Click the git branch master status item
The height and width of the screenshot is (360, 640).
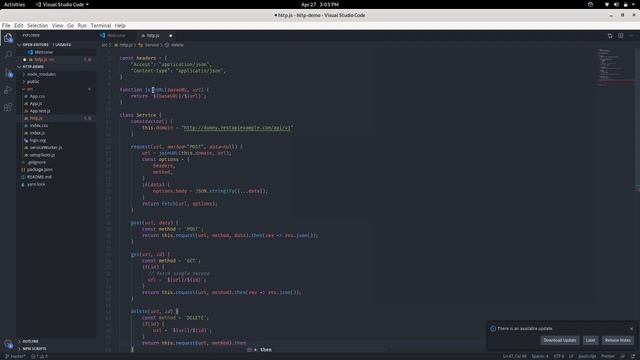15,356
